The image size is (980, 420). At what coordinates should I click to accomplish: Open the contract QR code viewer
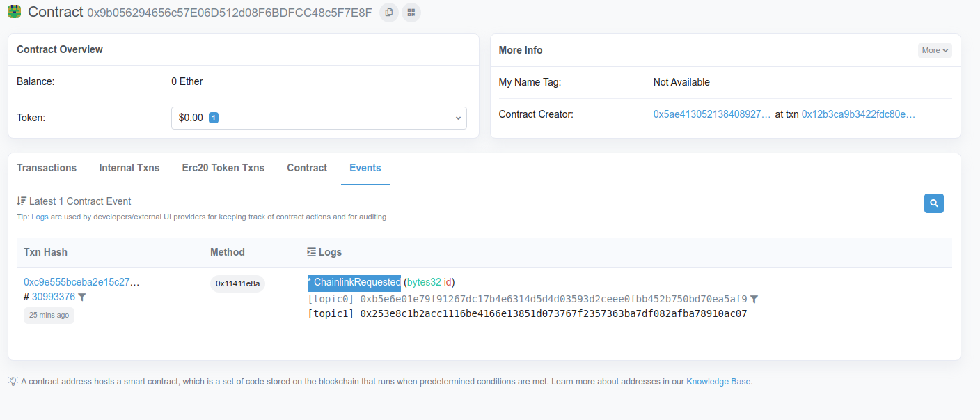[x=411, y=12]
